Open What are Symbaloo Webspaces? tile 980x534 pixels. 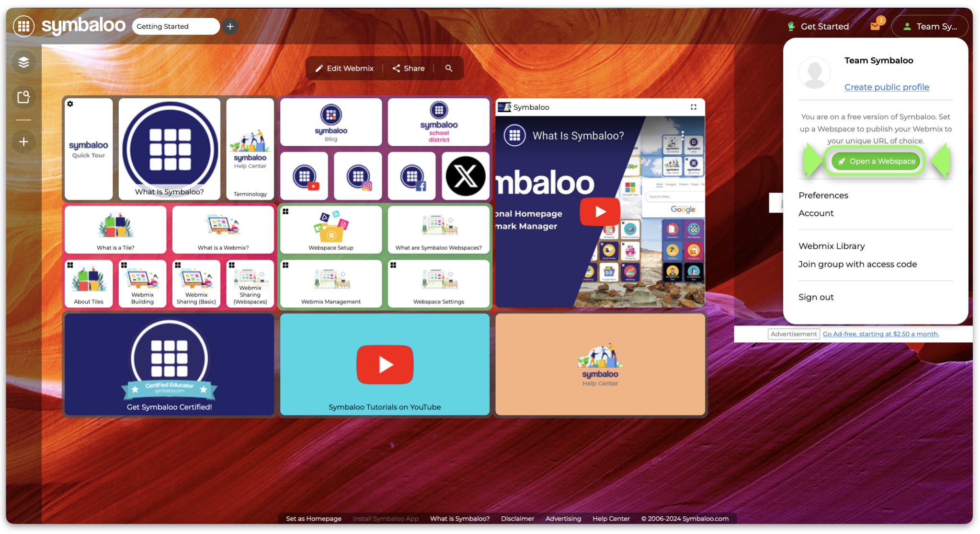tap(439, 230)
